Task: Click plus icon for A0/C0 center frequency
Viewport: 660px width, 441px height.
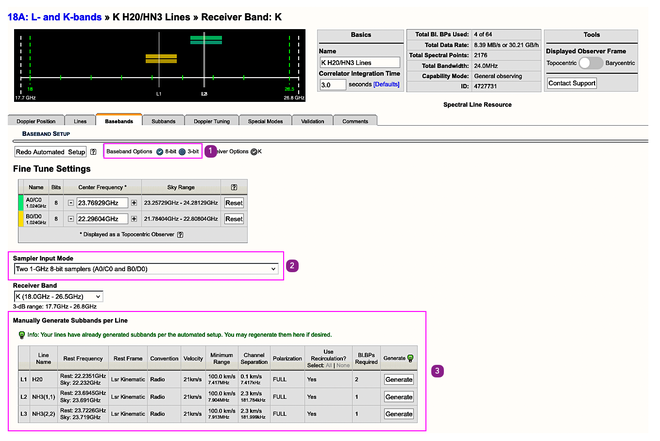Action: tap(134, 203)
